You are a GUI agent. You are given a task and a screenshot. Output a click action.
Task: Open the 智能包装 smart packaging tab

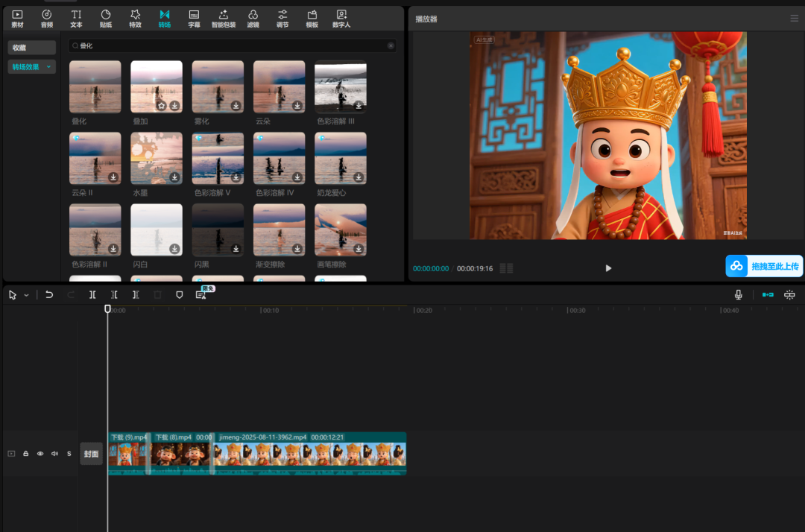pyautogui.click(x=224, y=19)
